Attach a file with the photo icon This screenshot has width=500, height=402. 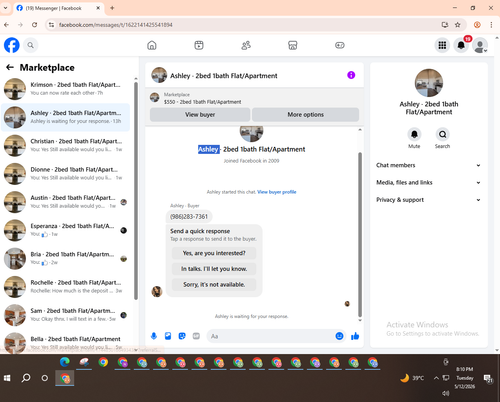[168, 336]
